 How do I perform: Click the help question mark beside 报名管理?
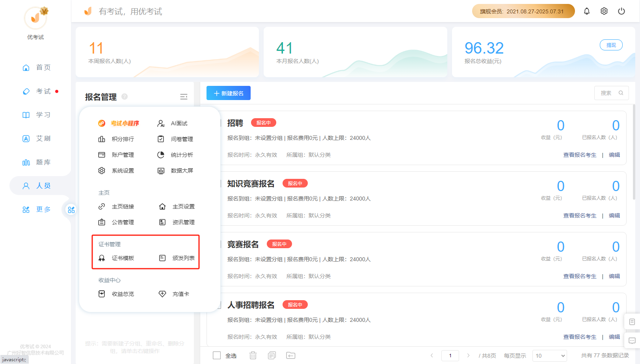coord(125,97)
